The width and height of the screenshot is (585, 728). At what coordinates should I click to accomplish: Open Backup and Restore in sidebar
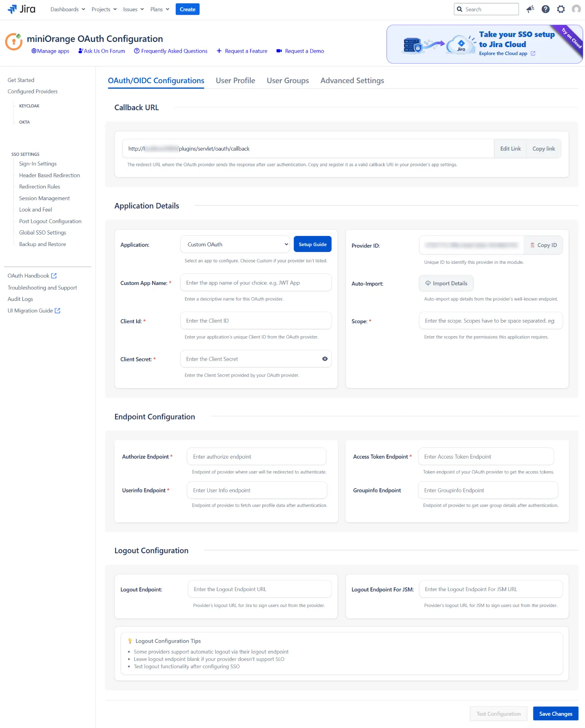pos(43,244)
